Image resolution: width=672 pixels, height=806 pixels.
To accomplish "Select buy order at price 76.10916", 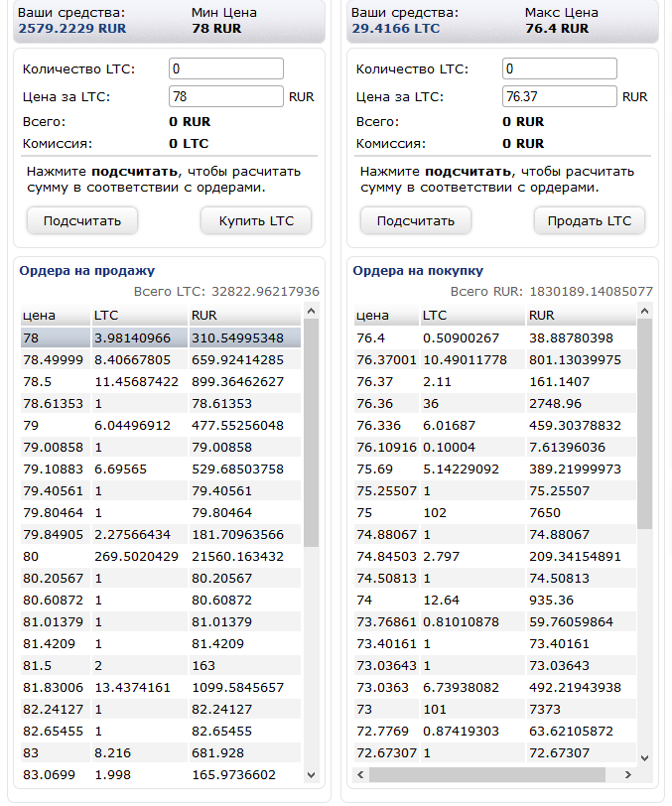I will pos(494,448).
